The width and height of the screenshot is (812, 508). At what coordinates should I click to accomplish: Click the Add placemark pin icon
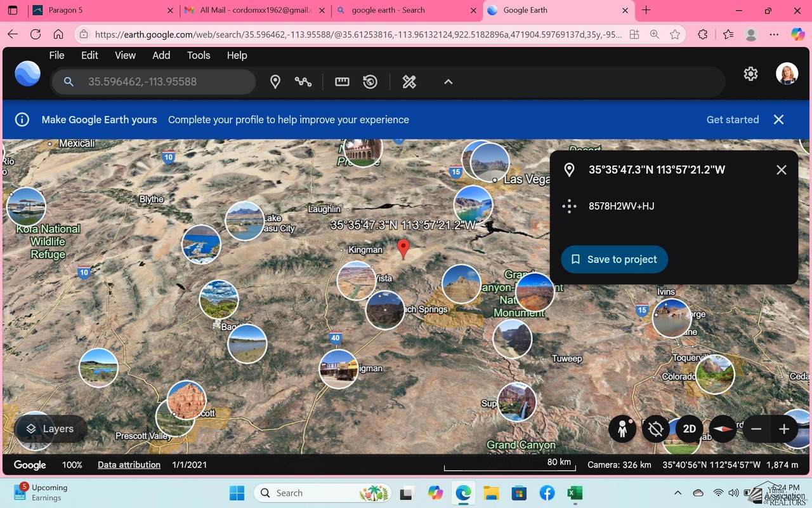tap(275, 82)
